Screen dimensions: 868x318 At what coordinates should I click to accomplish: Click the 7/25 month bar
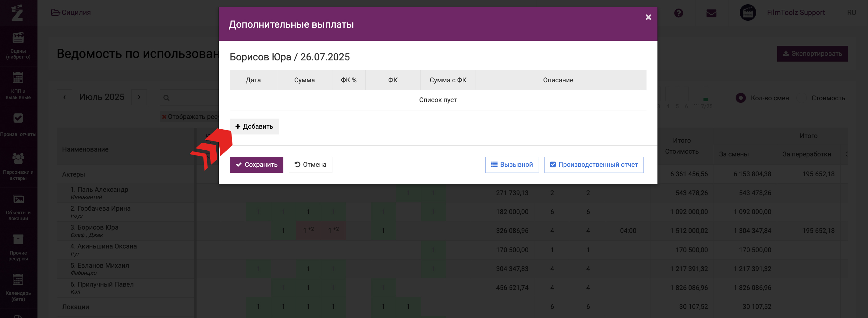[706, 95]
